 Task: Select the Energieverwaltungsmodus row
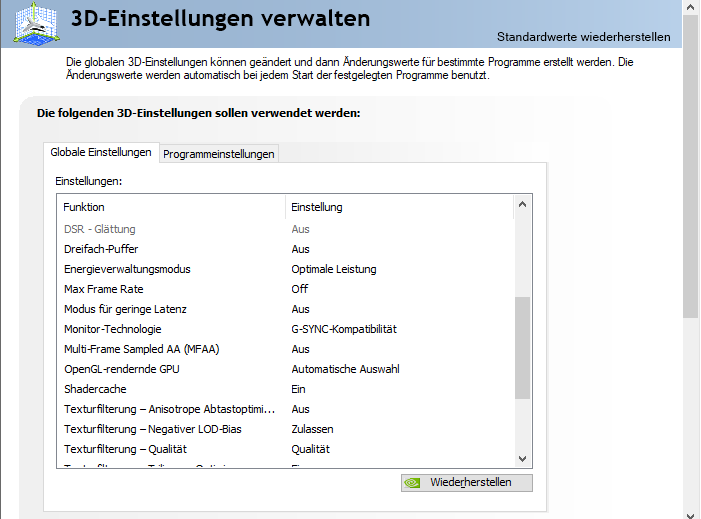click(286, 269)
